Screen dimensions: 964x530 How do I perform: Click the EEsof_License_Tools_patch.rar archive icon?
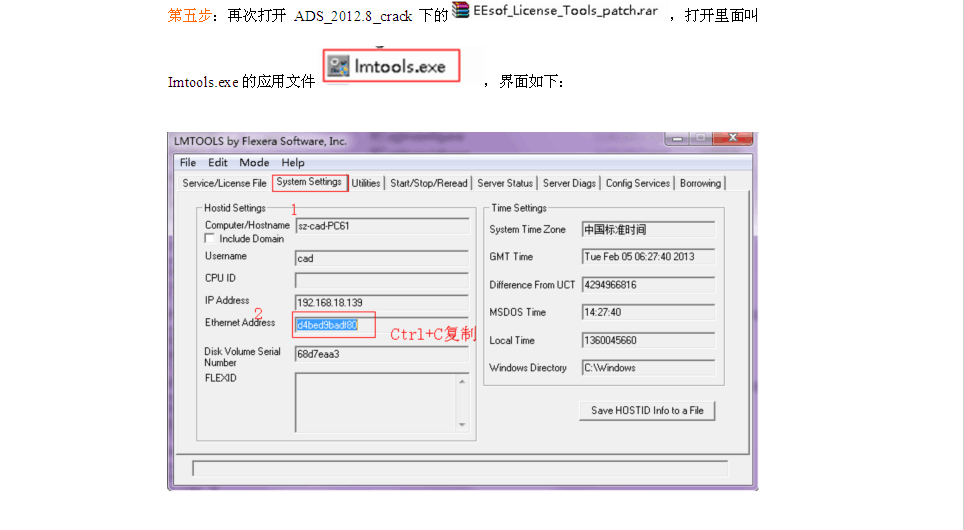tap(460, 10)
